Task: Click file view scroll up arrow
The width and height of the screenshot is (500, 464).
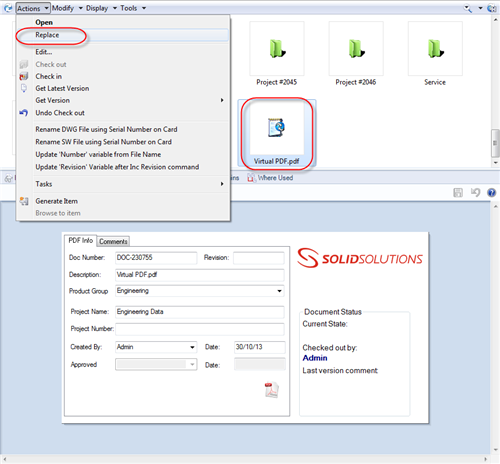Action: [x=496, y=20]
